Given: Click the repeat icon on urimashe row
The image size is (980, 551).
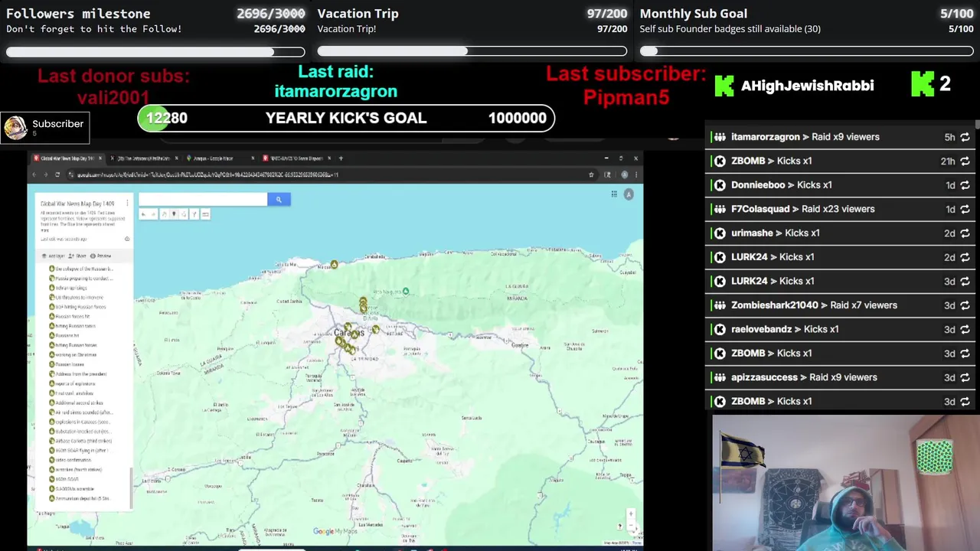Looking at the screenshot, I should pyautogui.click(x=965, y=233).
